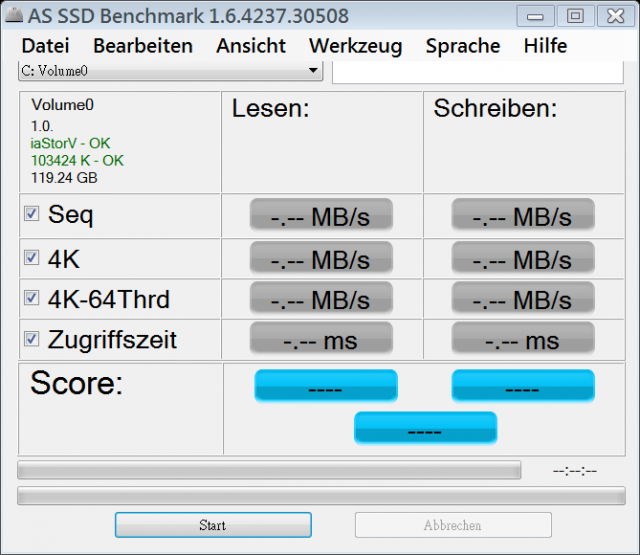Click the Schreiben: column header

(495, 109)
